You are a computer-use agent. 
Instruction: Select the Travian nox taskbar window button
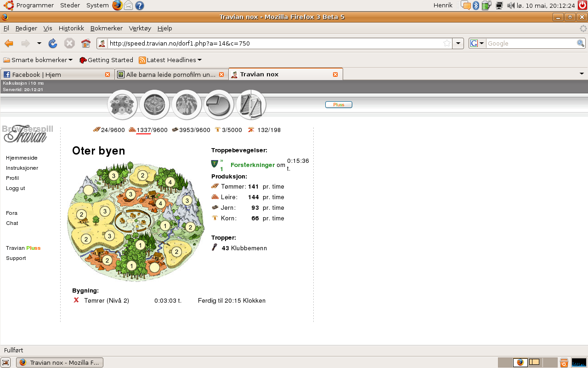60,362
